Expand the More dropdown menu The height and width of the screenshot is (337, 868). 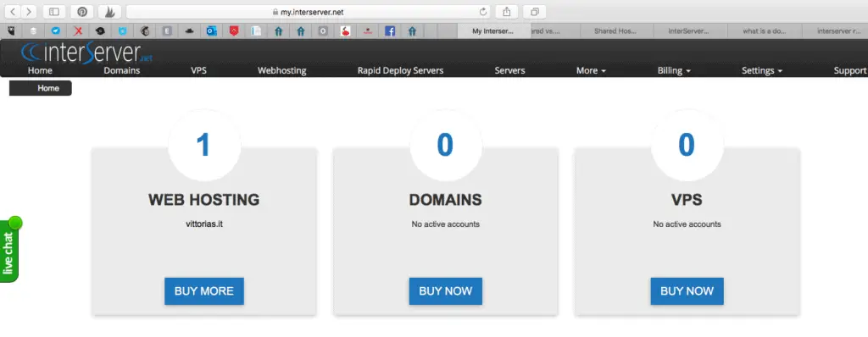tap(591, 70)
